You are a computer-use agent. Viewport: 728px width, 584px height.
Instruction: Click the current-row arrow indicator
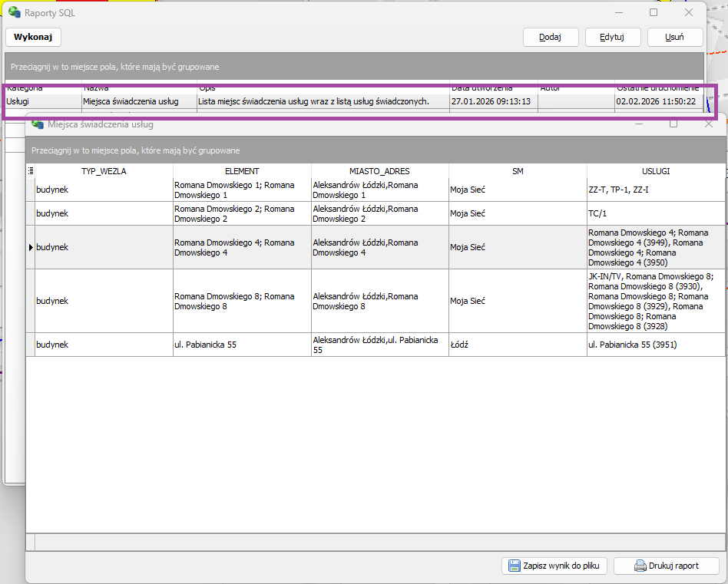tap(31, 247)
